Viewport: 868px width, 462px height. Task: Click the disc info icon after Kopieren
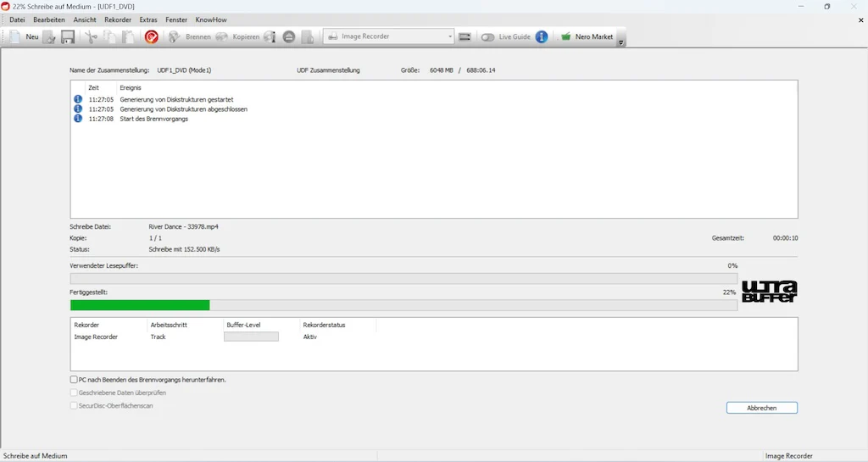pos(270,36)
